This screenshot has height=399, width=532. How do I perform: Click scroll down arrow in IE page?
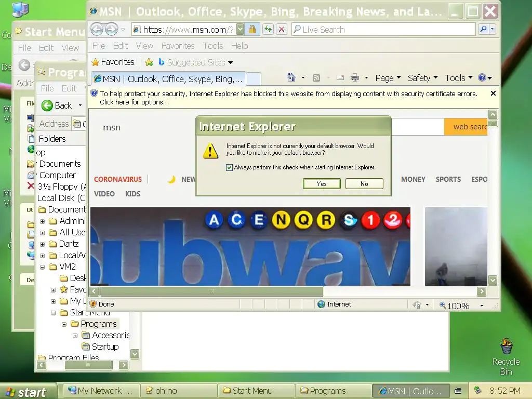[493, 280]
